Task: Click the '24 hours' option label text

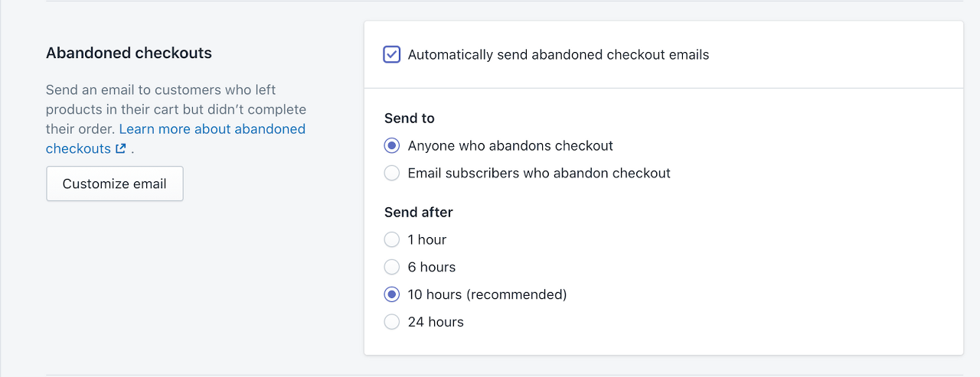Action: click(436, 323)
